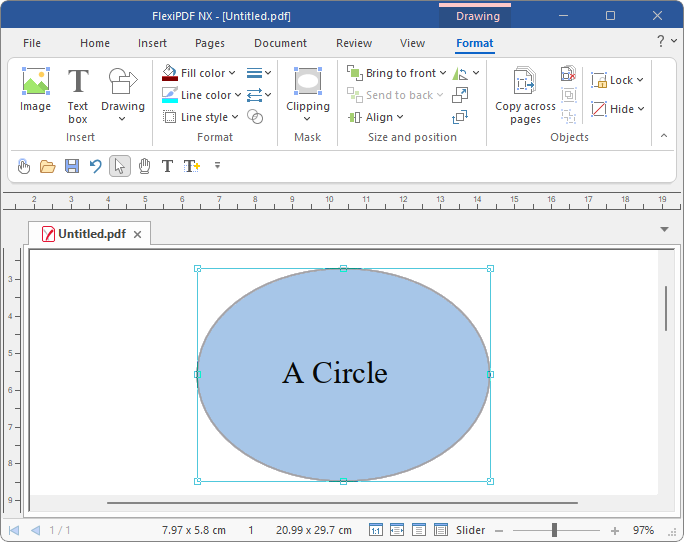Click the Undo arrow icon
Screen dimensions: 684x542
[x=96, y=166]
